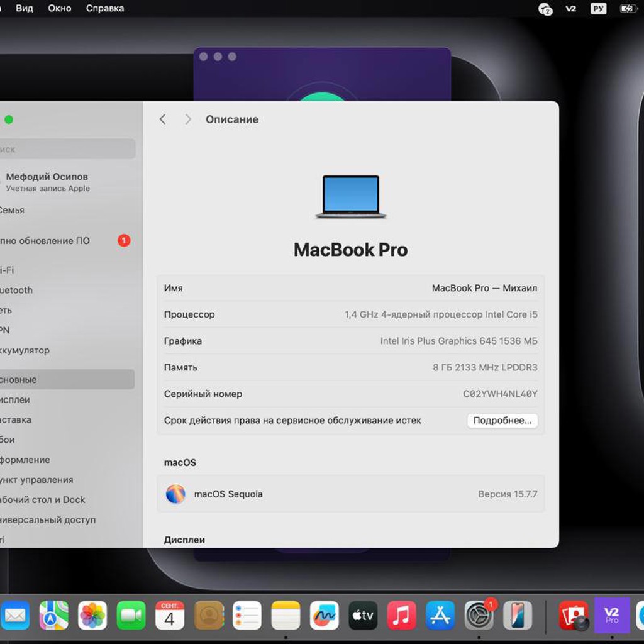Open Music app in Dock

(402, 615)
